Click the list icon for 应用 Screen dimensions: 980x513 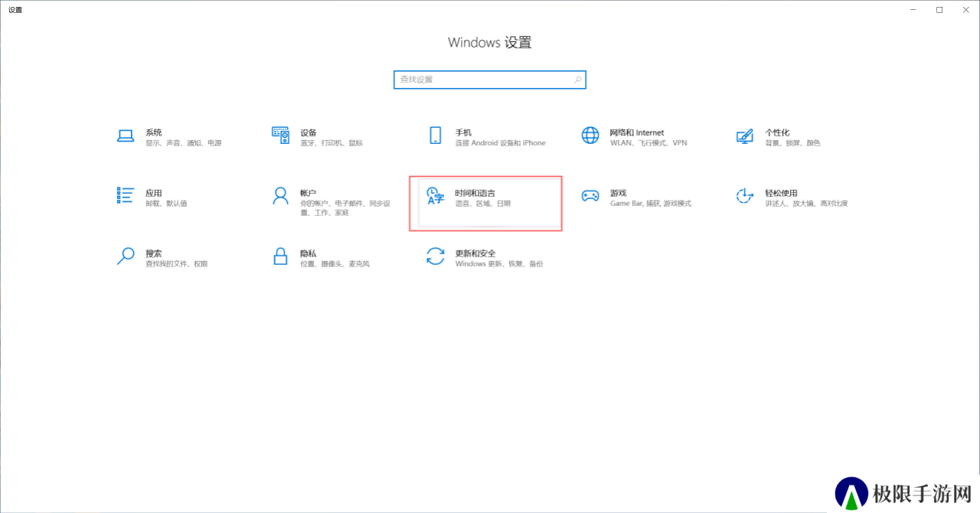(126, 195)
